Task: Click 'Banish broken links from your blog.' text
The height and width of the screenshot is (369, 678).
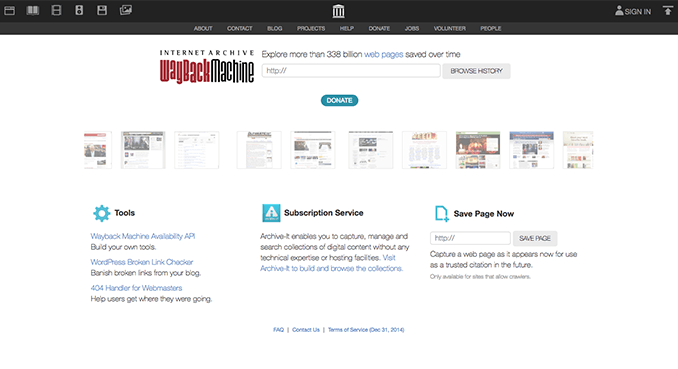Action: coord(146,273)
